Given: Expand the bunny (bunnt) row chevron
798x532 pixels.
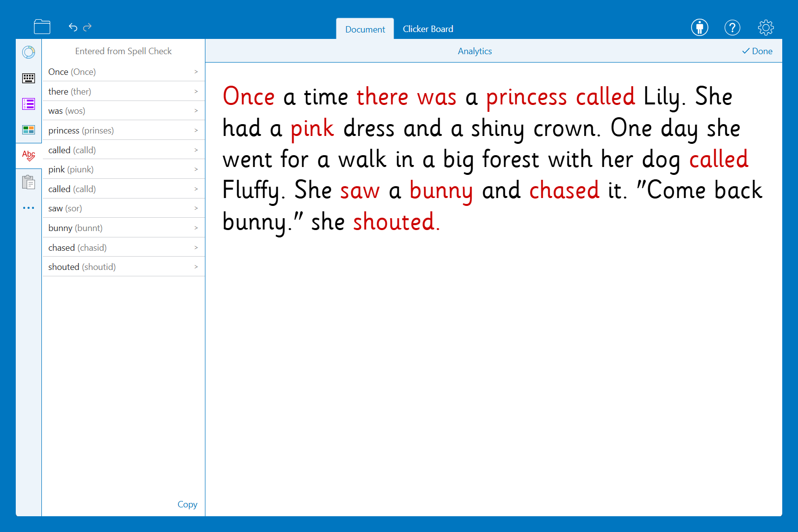Looking at the screenshot, I should 196,228.
